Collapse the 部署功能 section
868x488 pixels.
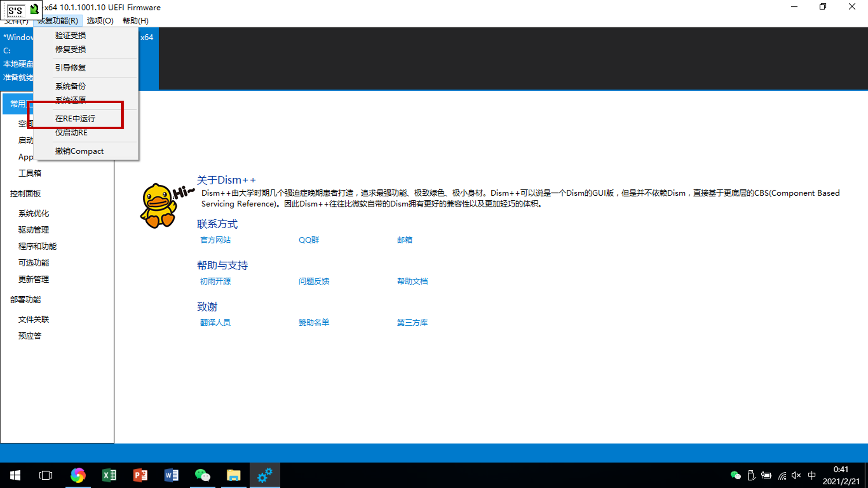pyautogui.click(x=25, y=299)
